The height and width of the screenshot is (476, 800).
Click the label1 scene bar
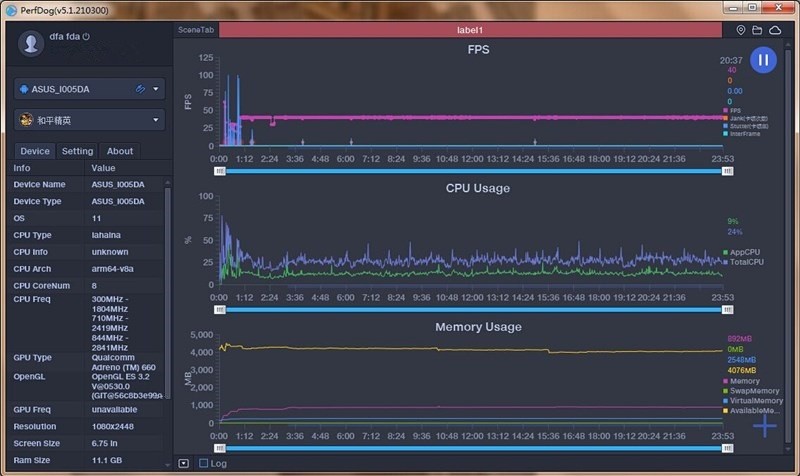pyautogui.click(x=470, y=30)
